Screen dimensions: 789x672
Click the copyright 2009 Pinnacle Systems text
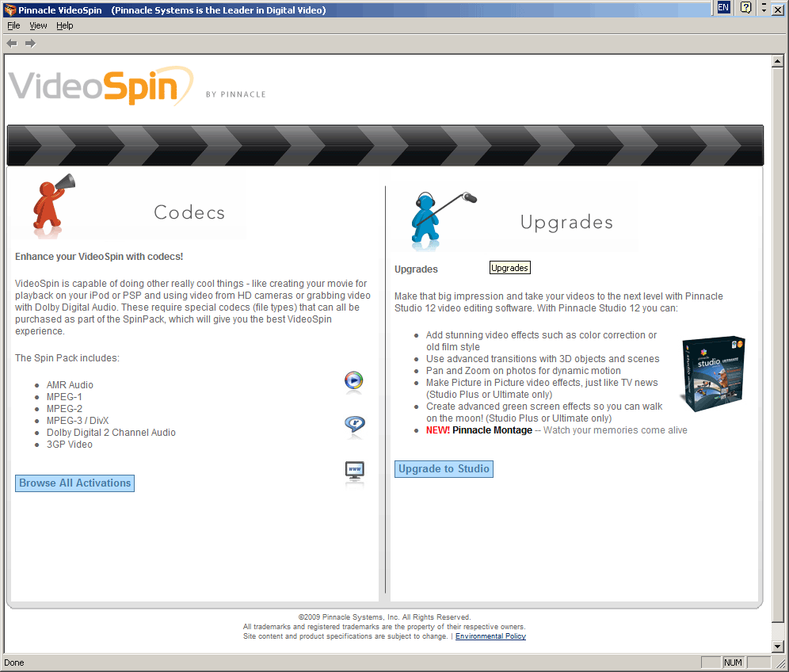(384, 617)
